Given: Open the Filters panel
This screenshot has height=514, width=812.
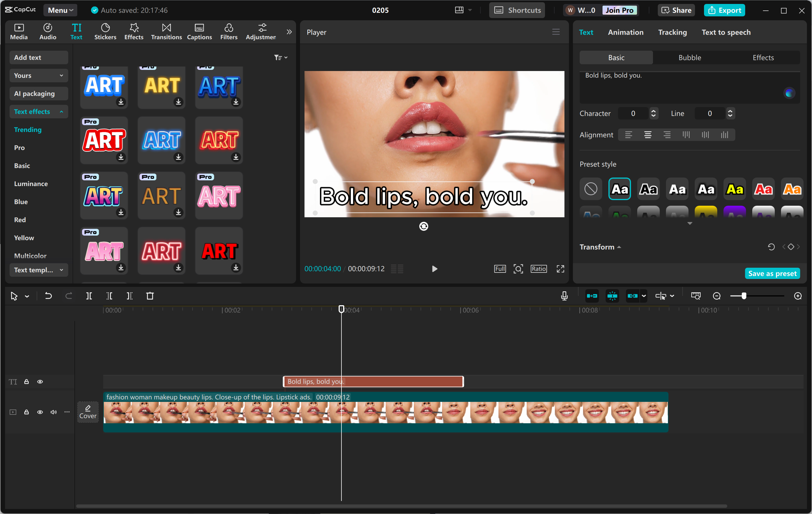Looking at the screenshot, I should (229, 31).
